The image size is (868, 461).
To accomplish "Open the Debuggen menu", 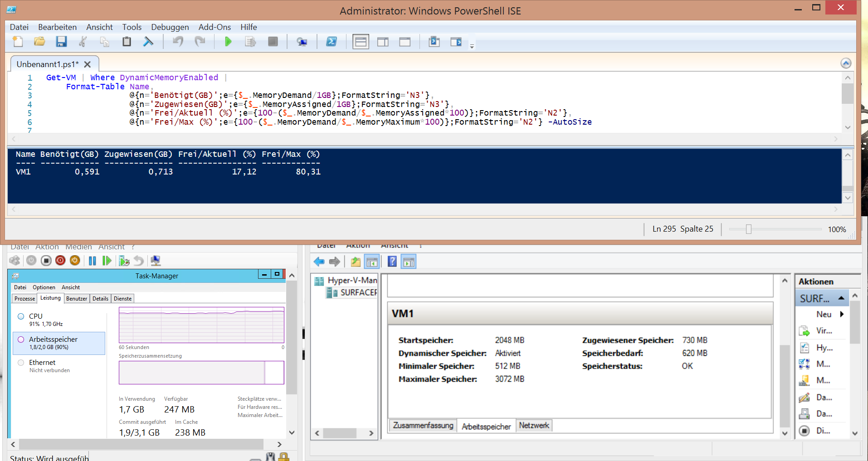I will pyautogui.click(x=170, y=27).
